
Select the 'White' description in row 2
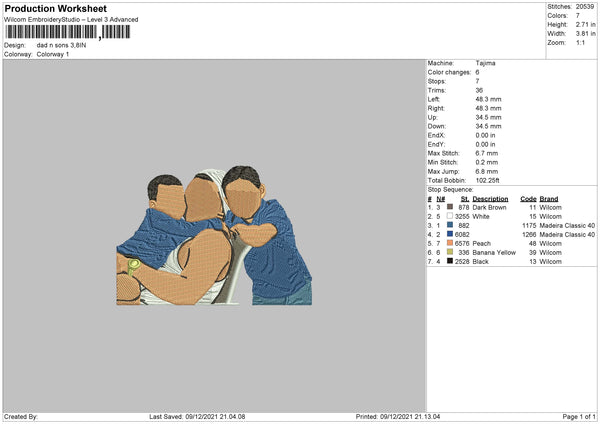tap(481, 217)
